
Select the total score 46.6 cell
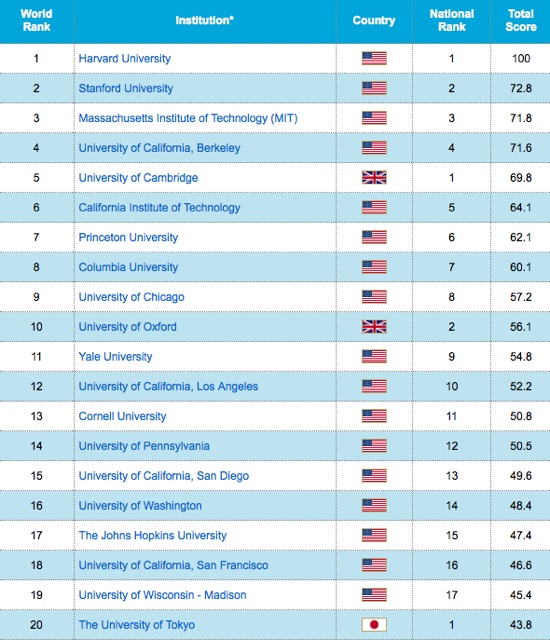pyautogui.click(x=521, y=565)
